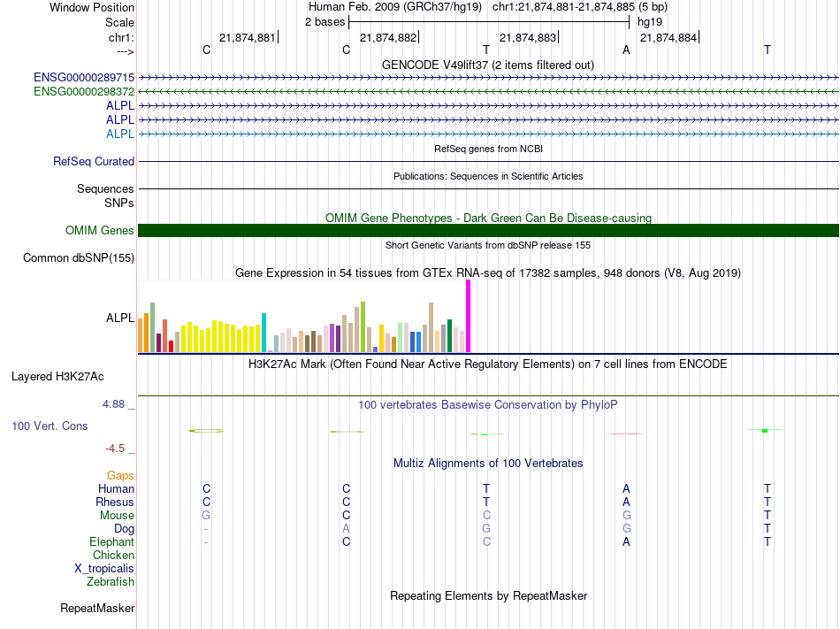840x629 pixels.
Task: Click the OMIM Gene Phenotypes track title
Action: point(489,218)
